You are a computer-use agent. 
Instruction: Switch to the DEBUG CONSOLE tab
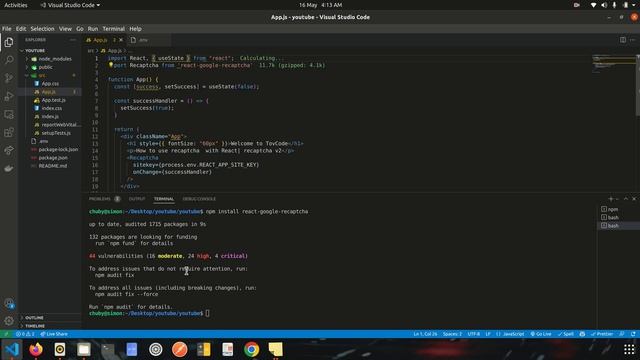pyautogui.click(x=199, y=199)
